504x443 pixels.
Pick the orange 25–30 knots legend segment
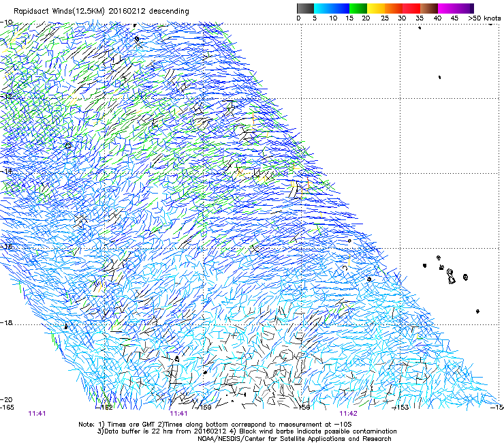[394, 8]
